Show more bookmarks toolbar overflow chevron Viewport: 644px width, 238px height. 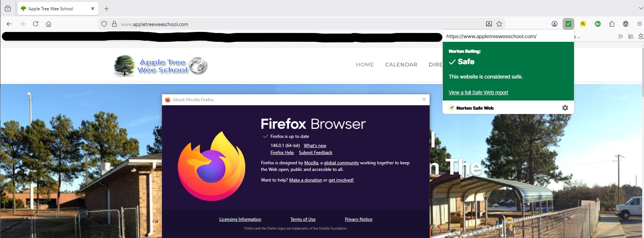coord(620,36)
